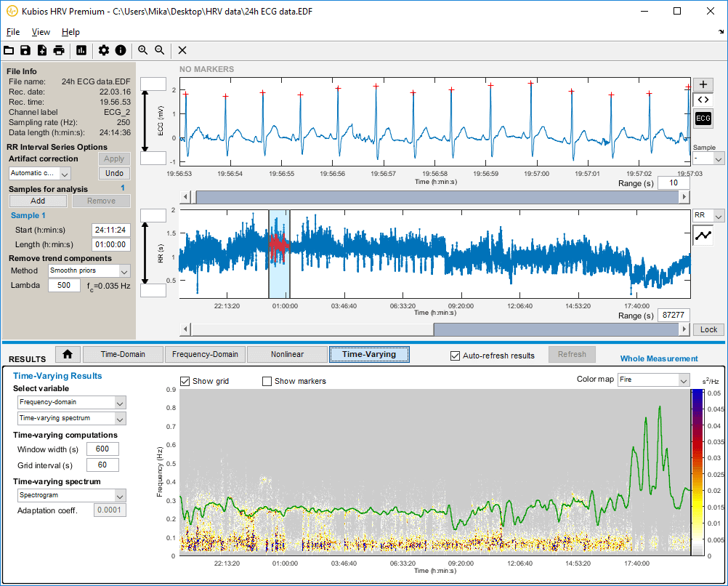Click the print icon in toolbar
728x586 pixels.
point(59,50)
